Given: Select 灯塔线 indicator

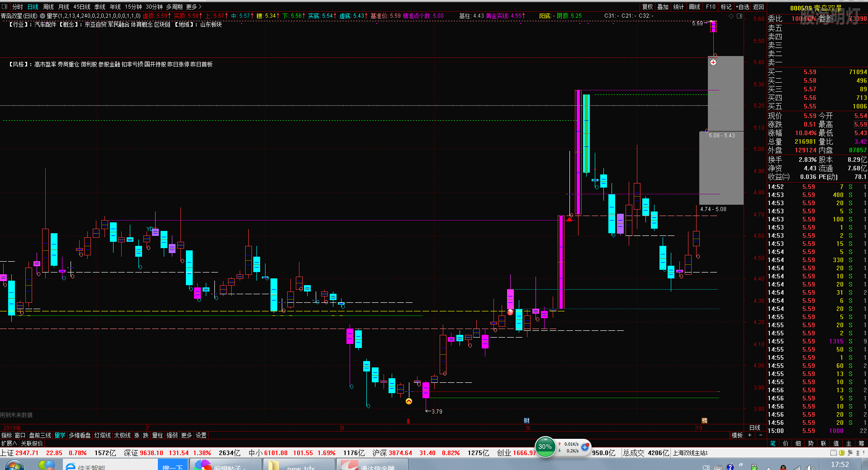Looking at the screenshot, I should pyautogui.click(x=103, y=435).
